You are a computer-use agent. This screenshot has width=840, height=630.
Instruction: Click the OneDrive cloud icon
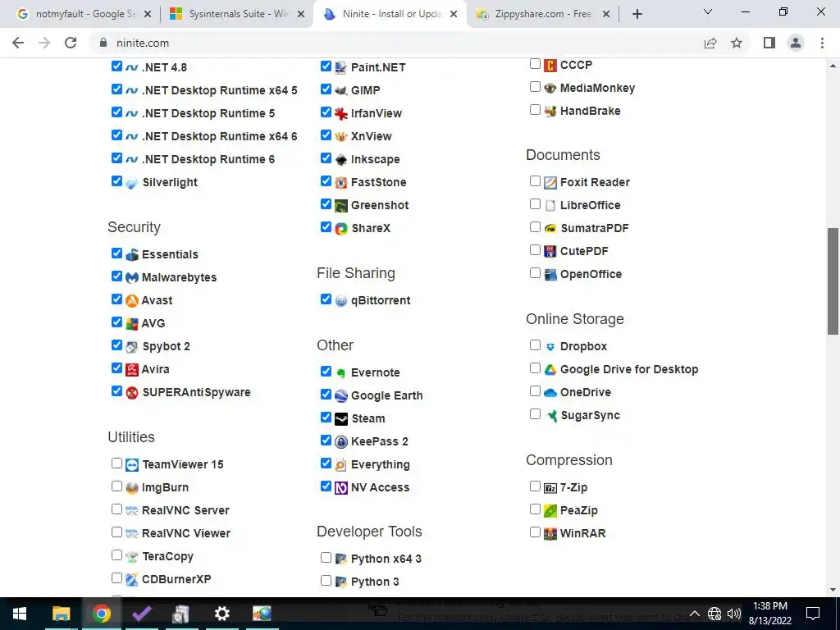[550, 393]
